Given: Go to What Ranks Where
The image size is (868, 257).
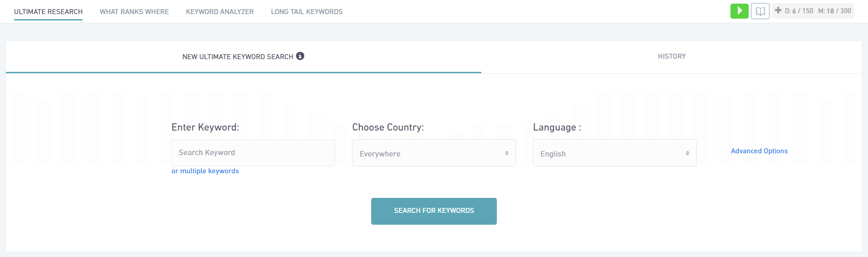Looking at the screenshot, I should (x=134, y=12).
